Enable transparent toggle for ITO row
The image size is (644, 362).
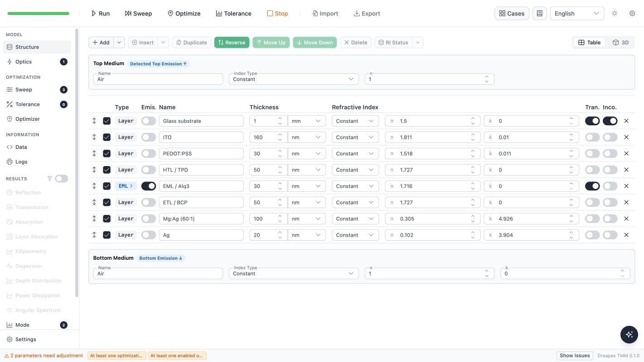592,137
